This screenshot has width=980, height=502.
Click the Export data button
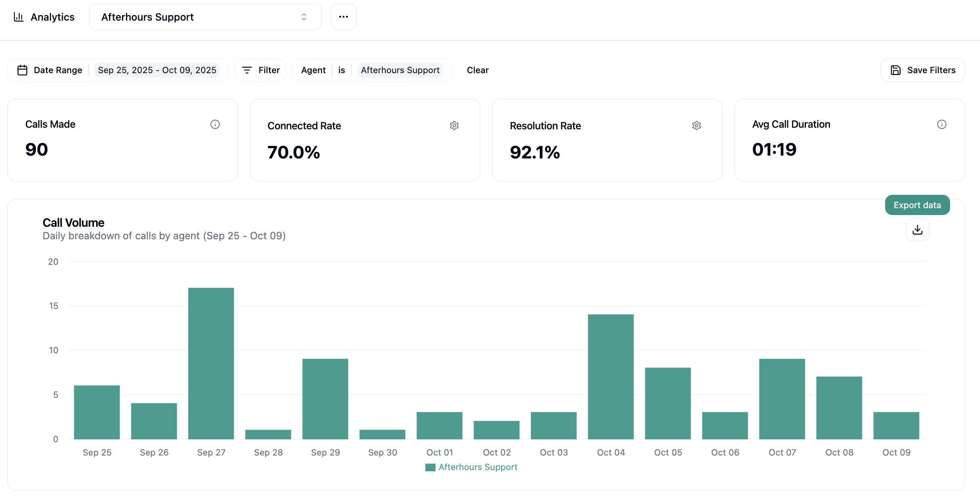[917, 205]
